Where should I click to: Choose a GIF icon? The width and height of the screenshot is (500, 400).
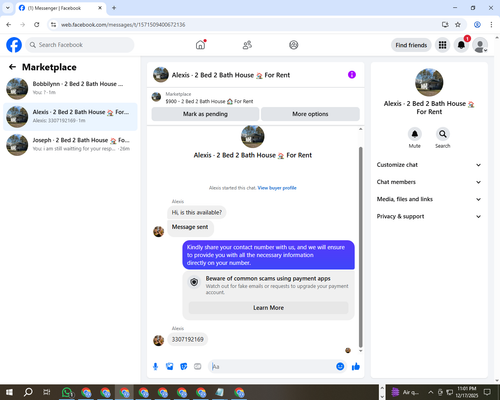(x=198, y=367)
